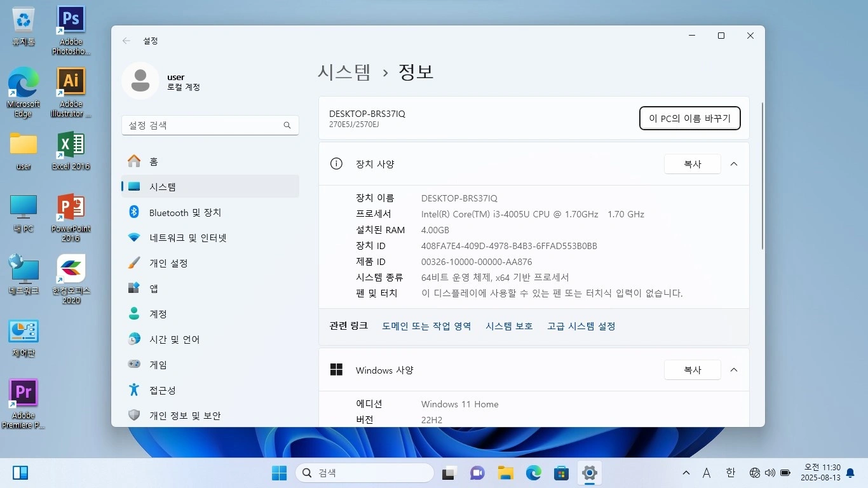
Task: Open Widgets at the taskbar left
Action: point(20,473)
